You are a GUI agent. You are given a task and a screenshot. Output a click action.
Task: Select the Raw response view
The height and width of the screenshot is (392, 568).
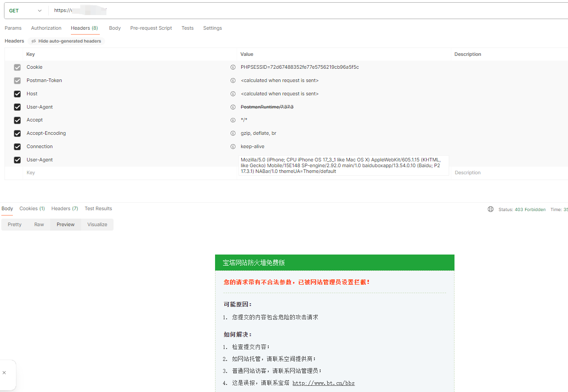(x=39, y=224)
